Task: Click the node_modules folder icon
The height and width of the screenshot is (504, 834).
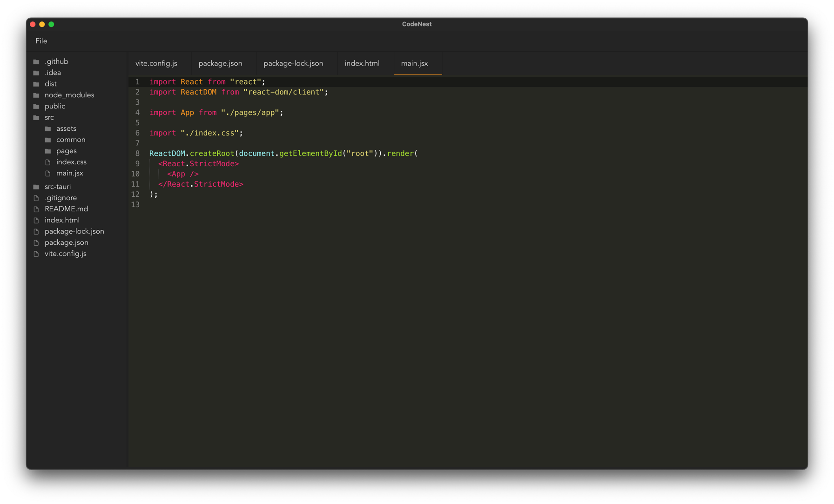Action: pyautogui.click(x=36, y=95)
